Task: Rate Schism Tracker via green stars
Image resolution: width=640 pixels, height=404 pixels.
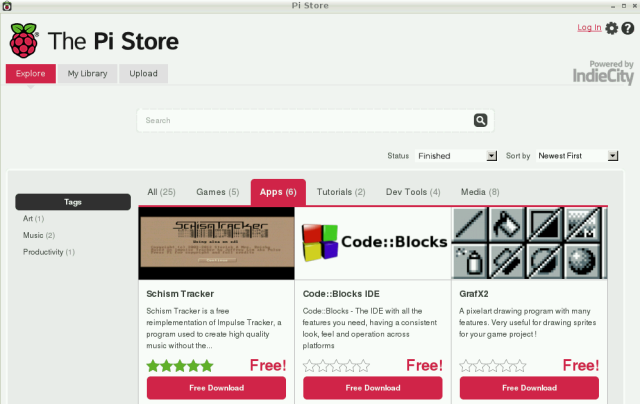Action: point(180,366)
